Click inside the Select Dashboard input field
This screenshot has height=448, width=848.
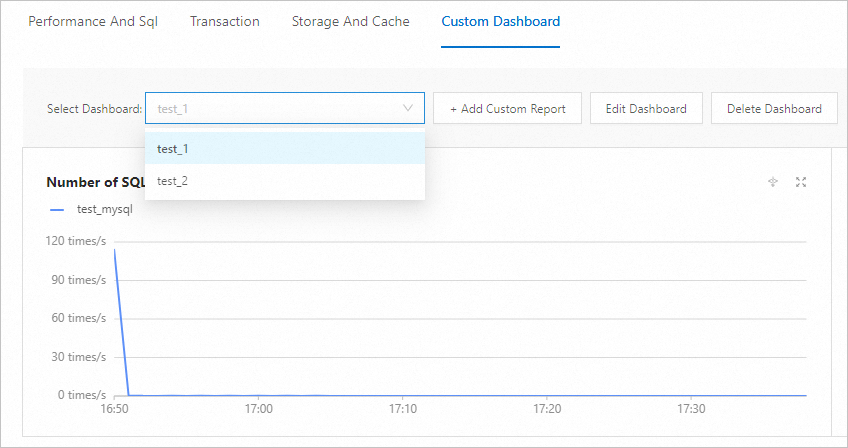(x=270, y=108)
